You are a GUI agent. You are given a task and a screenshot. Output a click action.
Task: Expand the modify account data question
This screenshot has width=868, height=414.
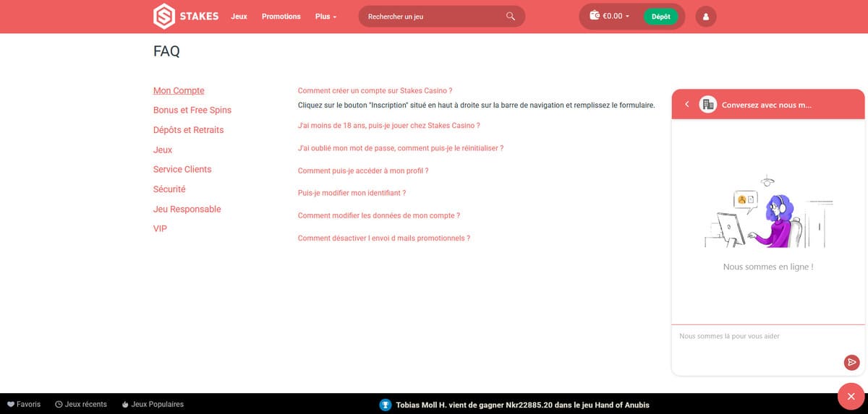[379, 216]
